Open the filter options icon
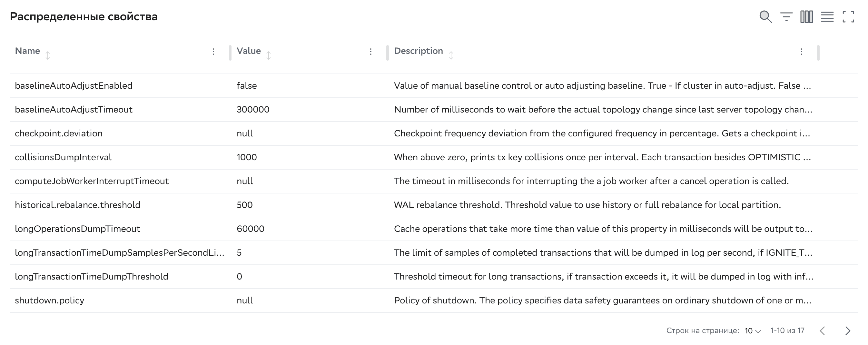 pos(786,16)
